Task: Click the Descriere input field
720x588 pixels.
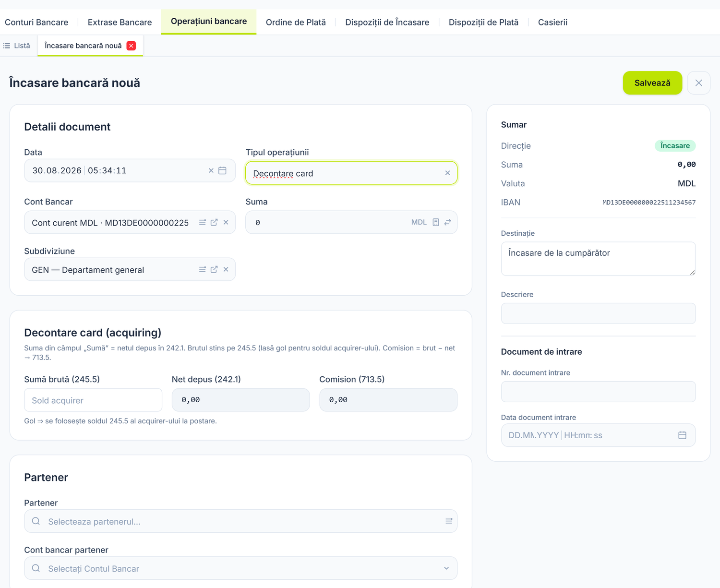Action: coord(598,313)
